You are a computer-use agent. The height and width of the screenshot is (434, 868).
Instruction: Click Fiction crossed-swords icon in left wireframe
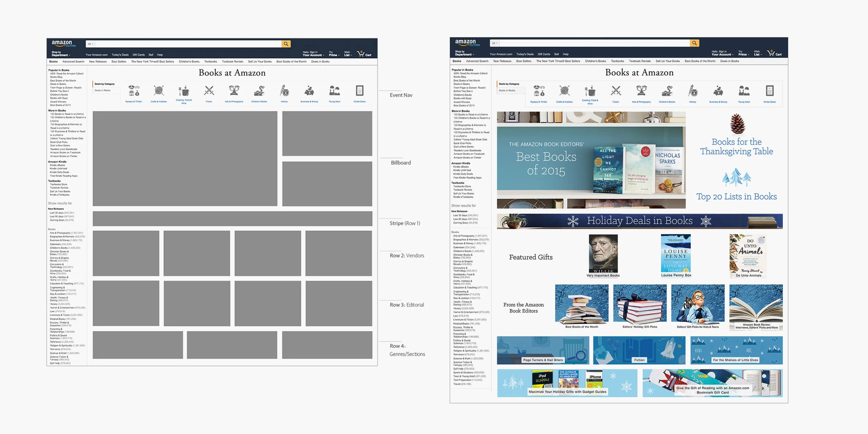(209, 91)
